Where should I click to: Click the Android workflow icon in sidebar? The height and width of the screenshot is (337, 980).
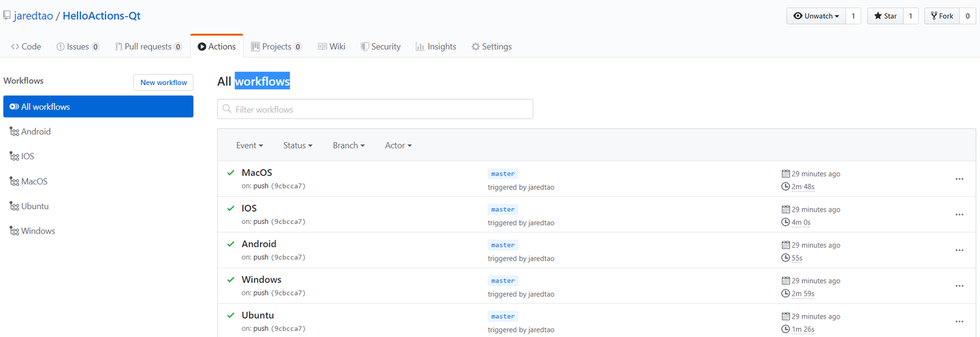(14, 131)
